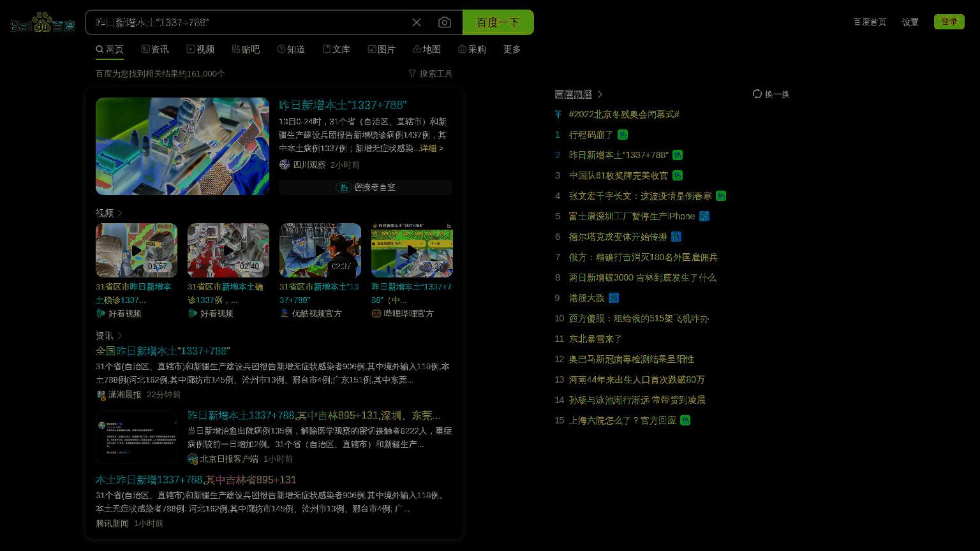The width and height of the screenshot is (980, 551).
Task: Open pinned topic #2022北京冬残奥会闭幕式#
Action: point(624,114)
